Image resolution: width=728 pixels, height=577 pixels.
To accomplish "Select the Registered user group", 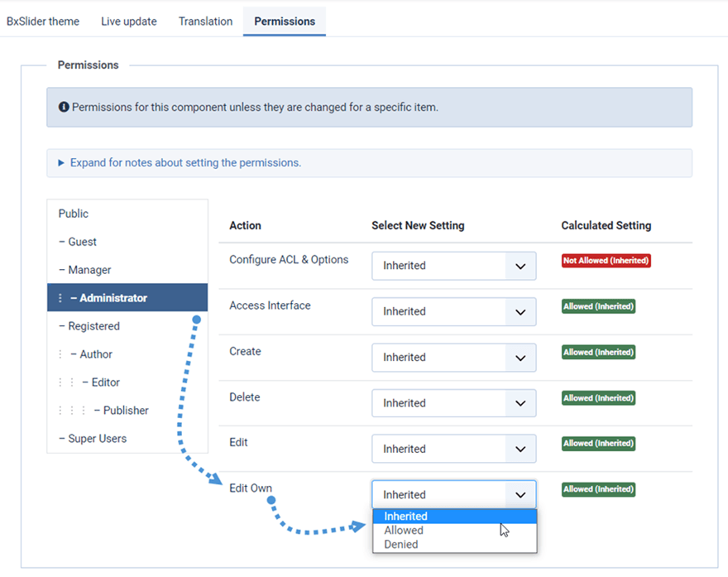I will pyautogui.click(x=93, y=326).
